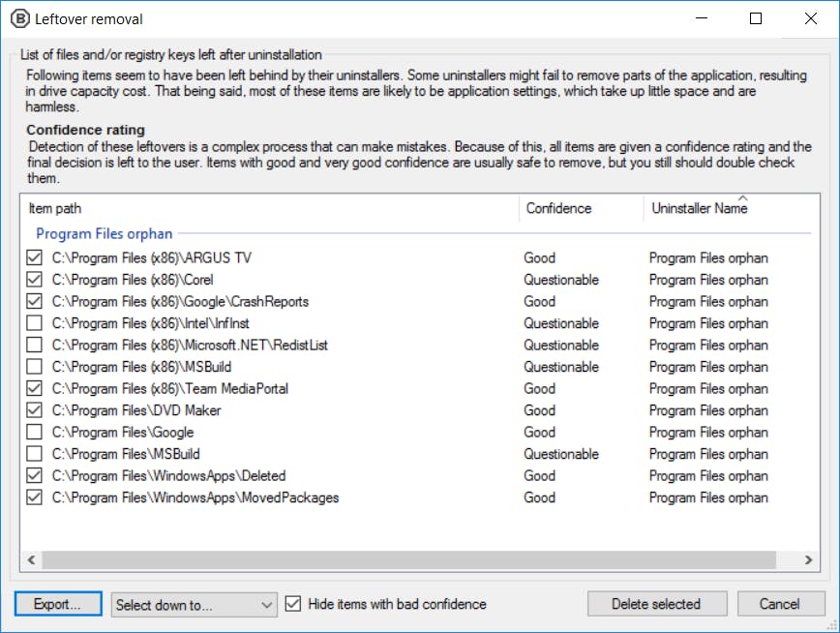Select the WindowsApps\MovedPackages row

click(195, 497)
